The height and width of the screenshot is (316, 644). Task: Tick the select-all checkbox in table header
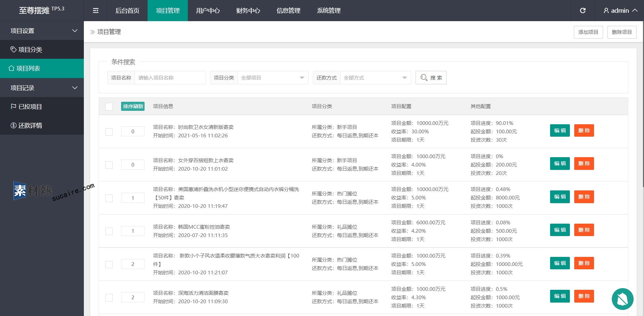point(109,106)
